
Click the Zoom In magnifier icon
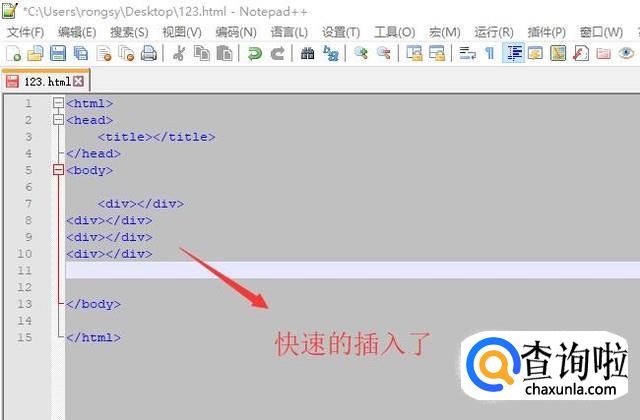360,53
